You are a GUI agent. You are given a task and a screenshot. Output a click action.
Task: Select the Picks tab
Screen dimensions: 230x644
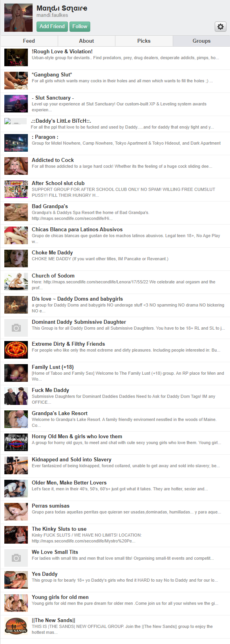coord(144,41)
